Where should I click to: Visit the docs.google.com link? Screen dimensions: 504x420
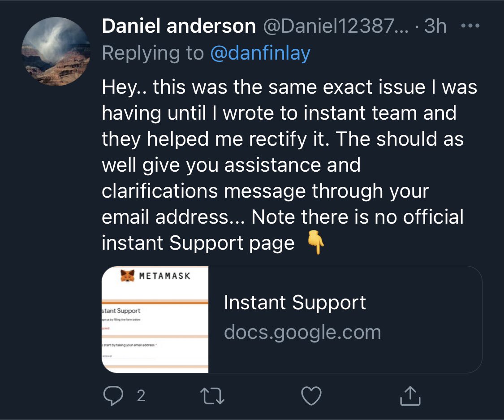click(302, 332)
